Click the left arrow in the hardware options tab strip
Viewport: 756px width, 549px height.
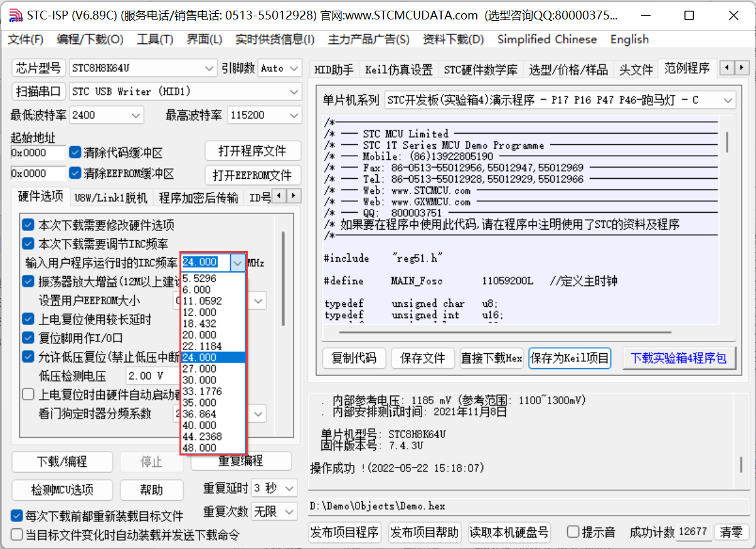[x=279, y=196]
